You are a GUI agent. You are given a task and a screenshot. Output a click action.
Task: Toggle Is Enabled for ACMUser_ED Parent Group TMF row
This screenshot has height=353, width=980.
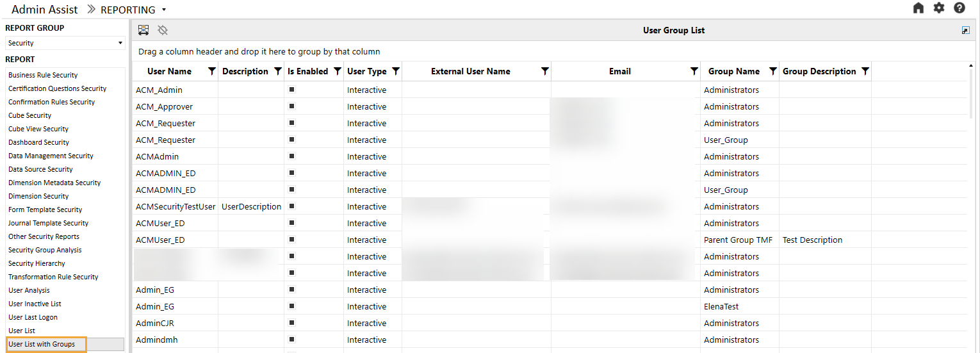pos(291,239)
